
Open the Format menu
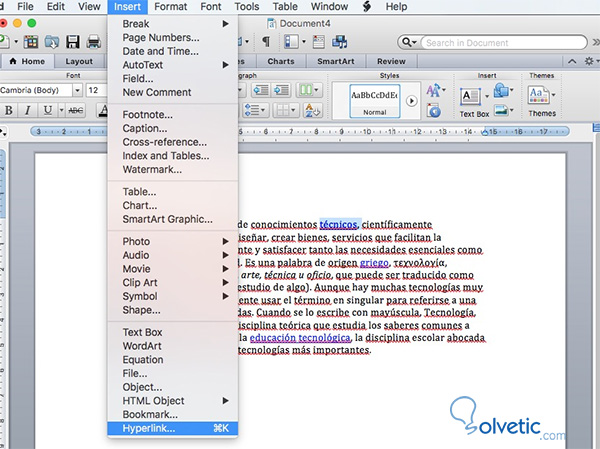click(171, 7)
